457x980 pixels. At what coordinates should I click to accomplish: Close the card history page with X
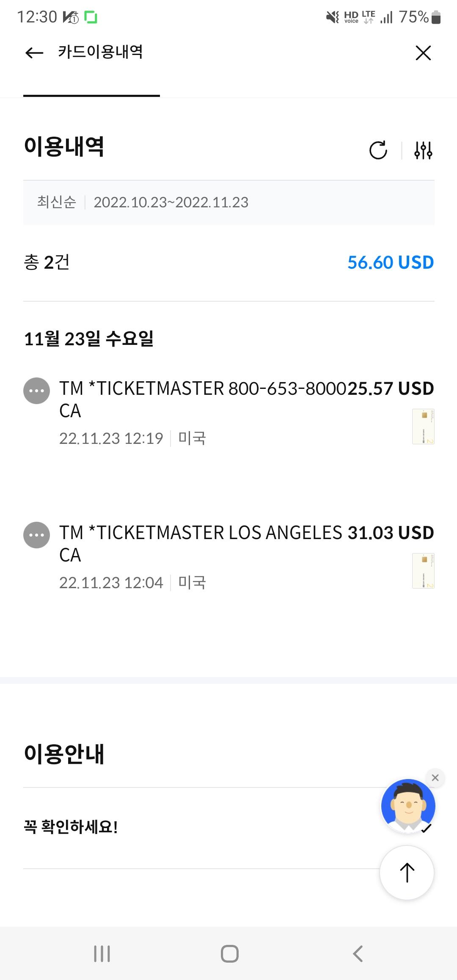coord(423,53)
